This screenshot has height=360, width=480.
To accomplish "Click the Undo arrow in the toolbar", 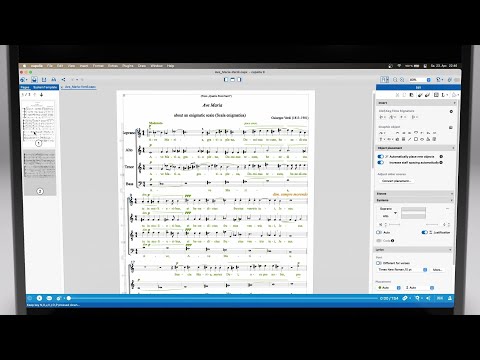I will pyautogui.click(x=73, y=80).
